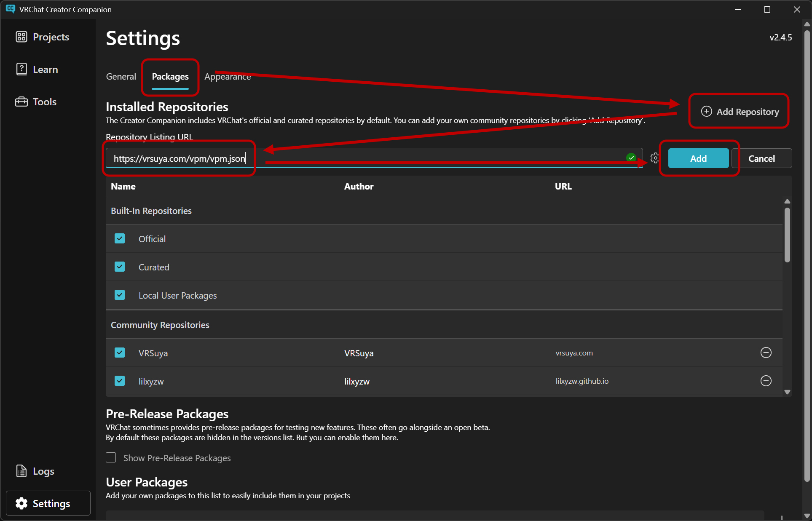Click the blue Add button
This screenshot has height=521, width=812.
(698, 158)
